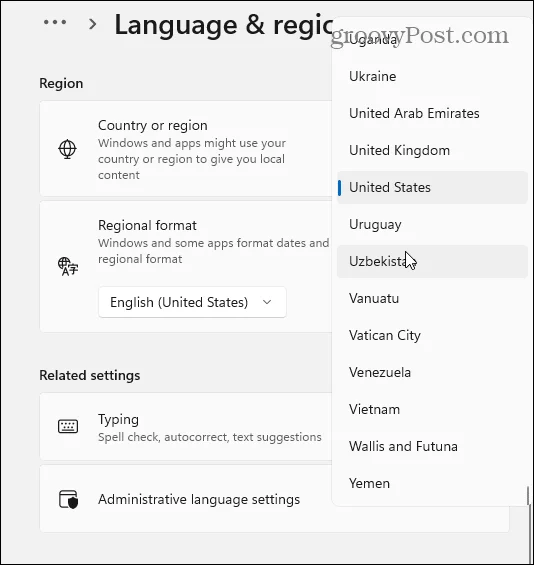Click the Related settings heading
This screenshot has width=534, height=565.
pyautogui.click(x=90, y=375)
